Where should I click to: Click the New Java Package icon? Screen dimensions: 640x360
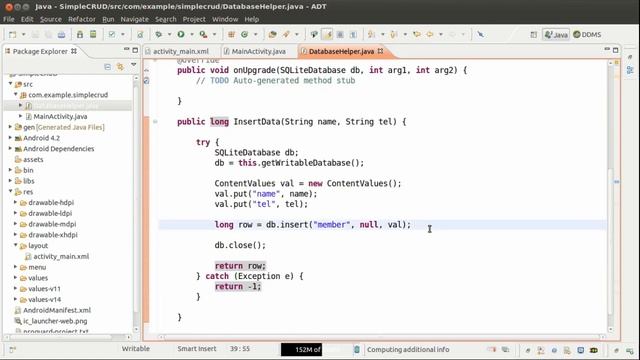pos(231,35)
